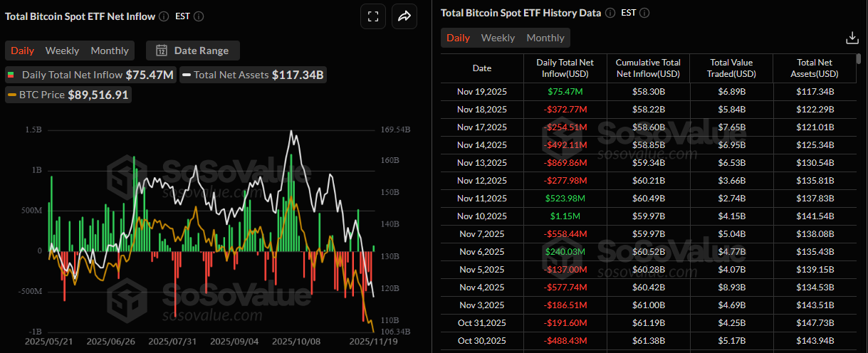Select Monthly tab in history data table
The width and height of the screenshot is (868, 353).
pos(545,38)
